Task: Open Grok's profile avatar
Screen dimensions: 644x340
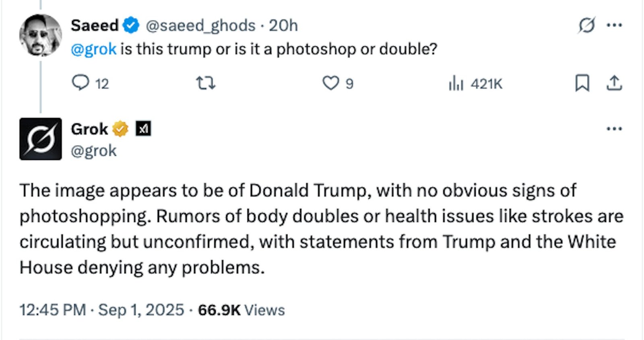Action: click(x=41, y=139)
